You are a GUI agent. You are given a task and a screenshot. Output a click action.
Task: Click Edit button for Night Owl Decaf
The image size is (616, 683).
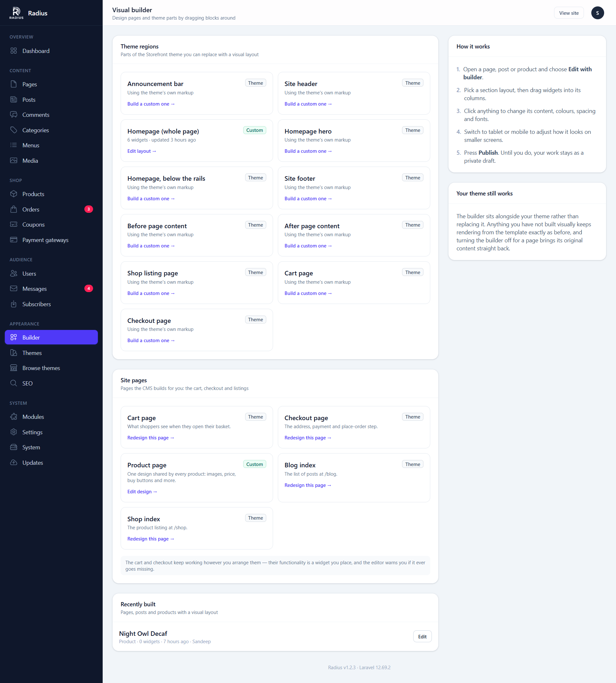(422, 636)
